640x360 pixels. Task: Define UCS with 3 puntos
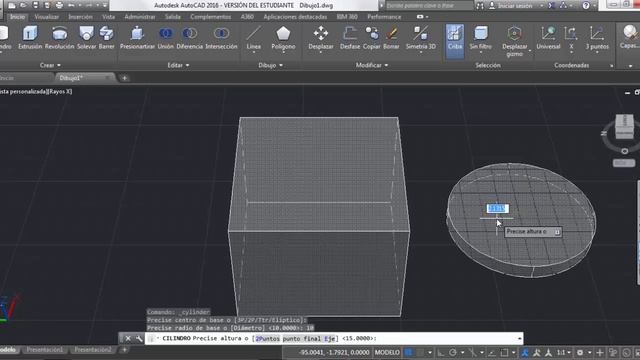597,38
